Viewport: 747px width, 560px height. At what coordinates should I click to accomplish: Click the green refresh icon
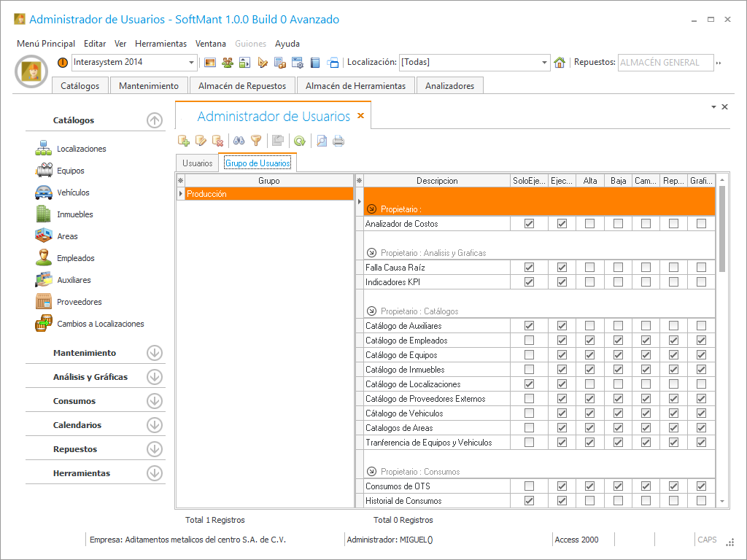[x=299, y=141]
